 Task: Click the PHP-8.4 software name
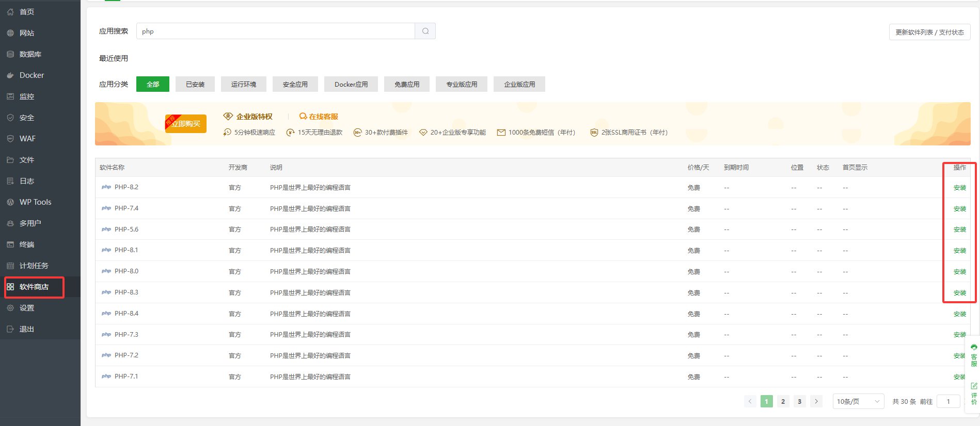click(x=127, y=314)
